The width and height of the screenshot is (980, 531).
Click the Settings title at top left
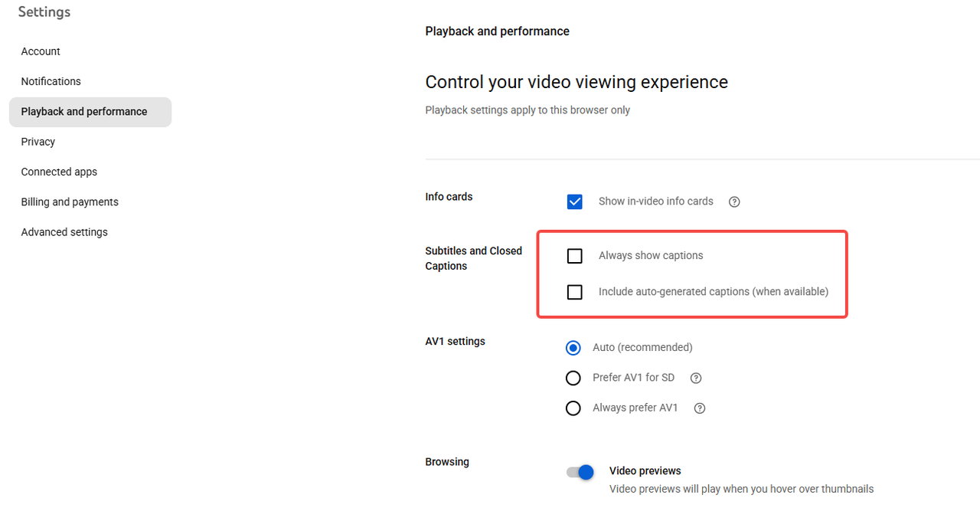coord(44,12)
